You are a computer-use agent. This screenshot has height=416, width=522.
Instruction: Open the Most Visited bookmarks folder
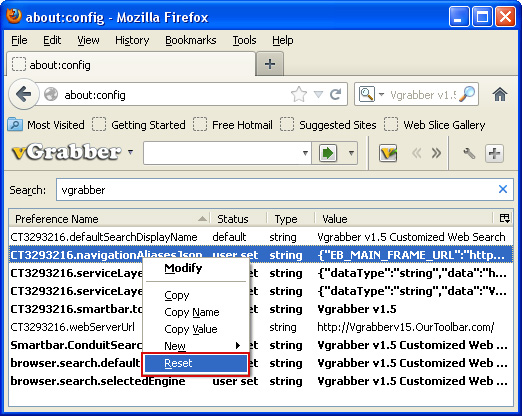pyautogui.click(x=46, y=125)
